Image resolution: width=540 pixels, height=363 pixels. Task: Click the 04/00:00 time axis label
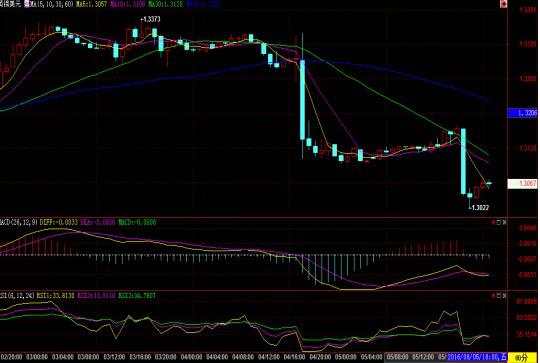[191, 357]
